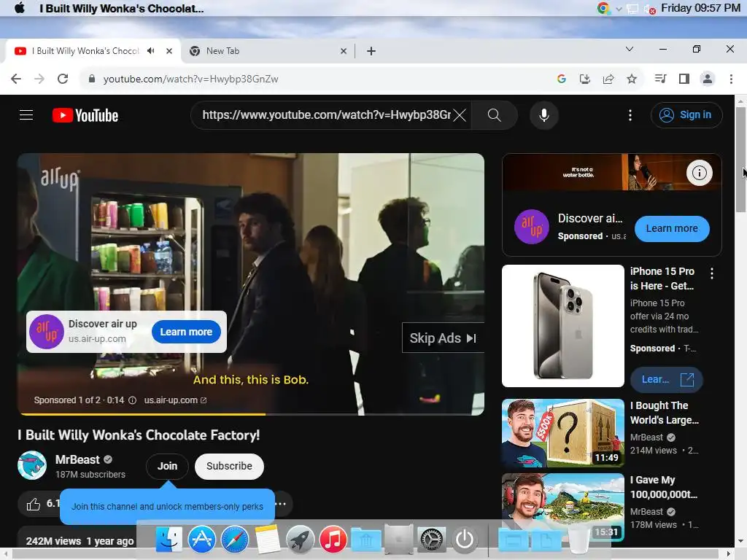Open the YouTube hamburger guide menu
Image resolution: width=747 pixels, height=560 pixels.
(x=26, y=115)
